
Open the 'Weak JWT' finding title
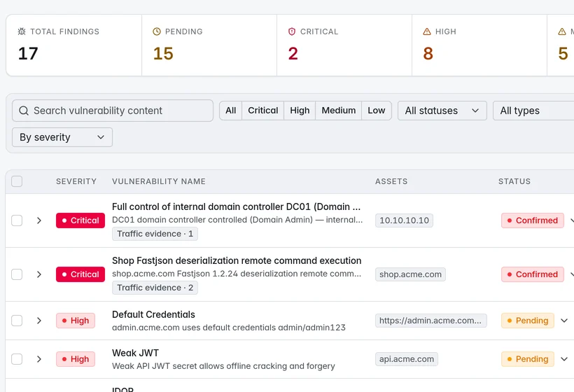[135, 353]
